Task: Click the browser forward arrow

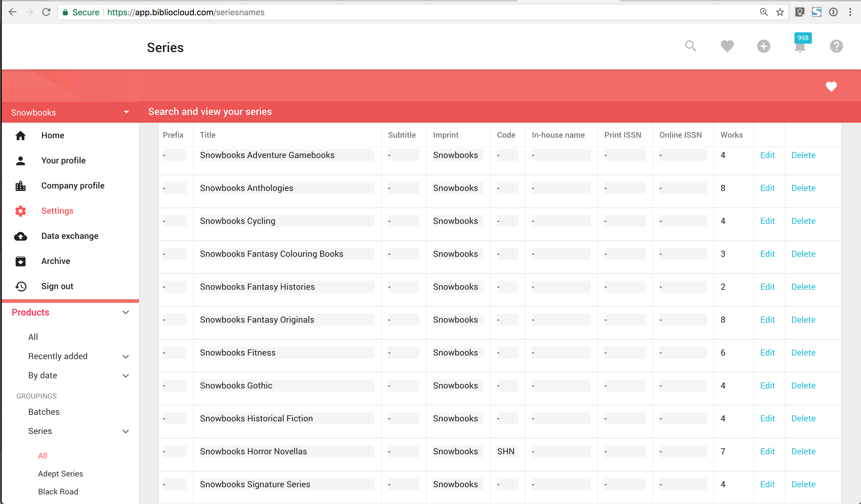Action: coord(29,12)
